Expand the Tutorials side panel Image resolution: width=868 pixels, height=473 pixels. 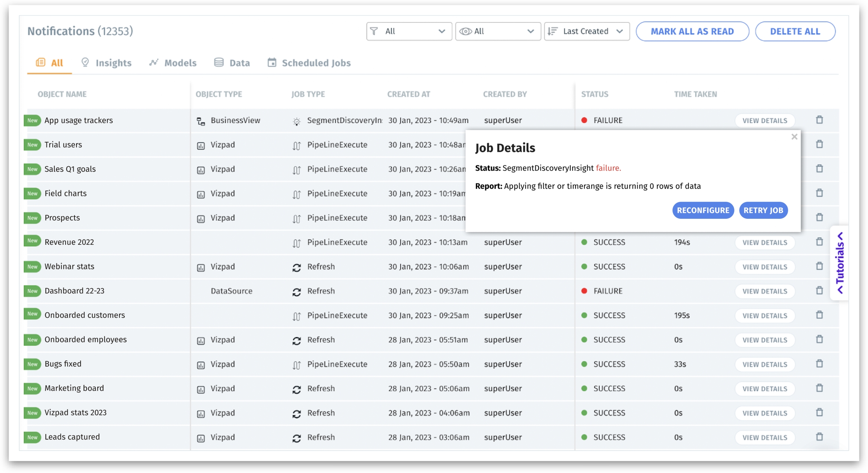tap(840, 262)
